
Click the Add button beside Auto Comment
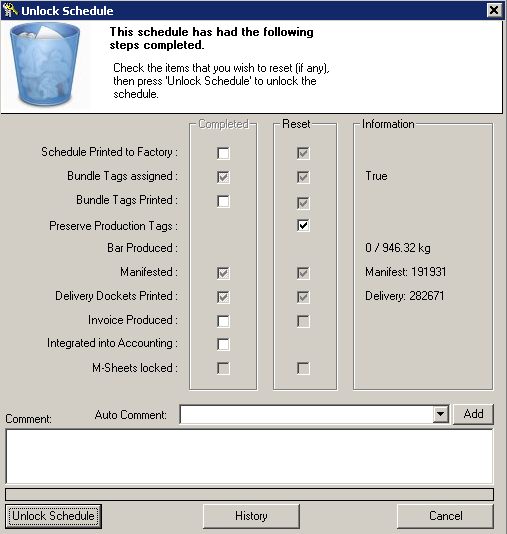click(473, 414)
